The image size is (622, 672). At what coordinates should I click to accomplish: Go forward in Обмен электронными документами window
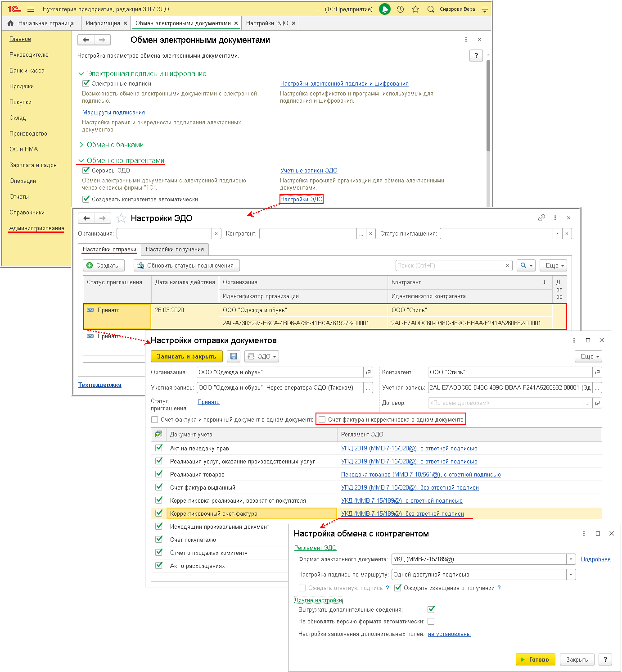coord(102,40)
